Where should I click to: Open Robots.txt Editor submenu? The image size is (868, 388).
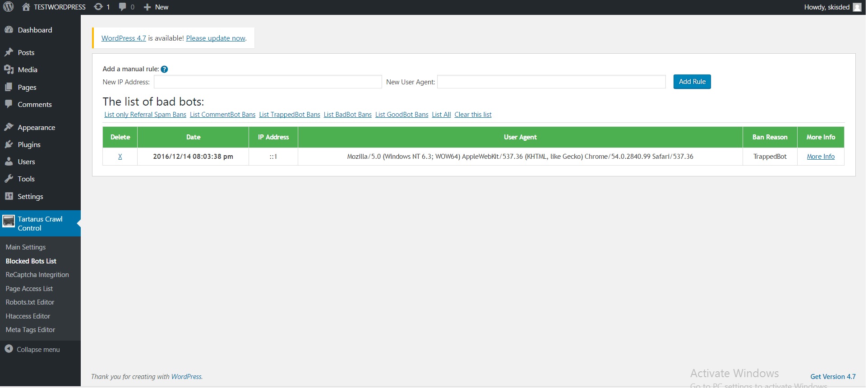pos(30,302)
